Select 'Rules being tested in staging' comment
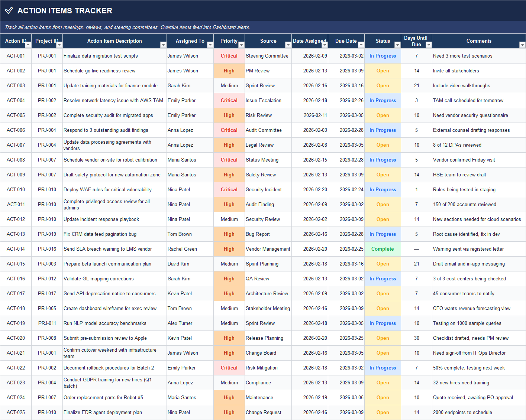This screenshot has width=526, height=420. [x=479, y=190]
